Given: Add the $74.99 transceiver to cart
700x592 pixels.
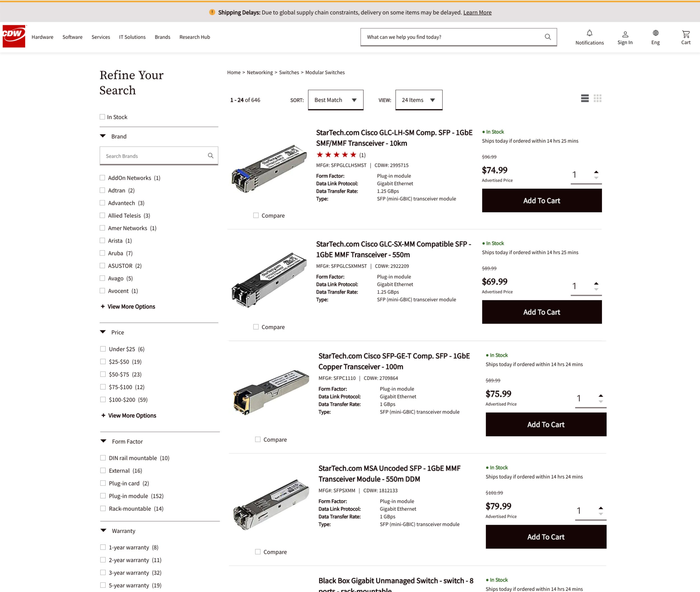Looking at the screenshot, I should (x=541, y=200).
